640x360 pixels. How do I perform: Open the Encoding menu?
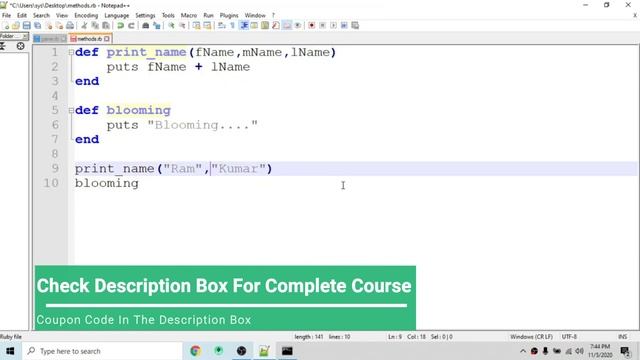tap(86, 16)
